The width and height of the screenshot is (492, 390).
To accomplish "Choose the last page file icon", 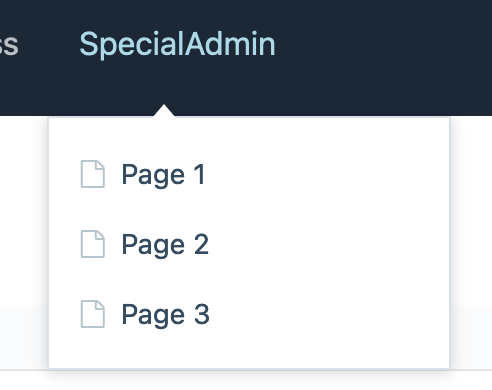I will 93,314.
